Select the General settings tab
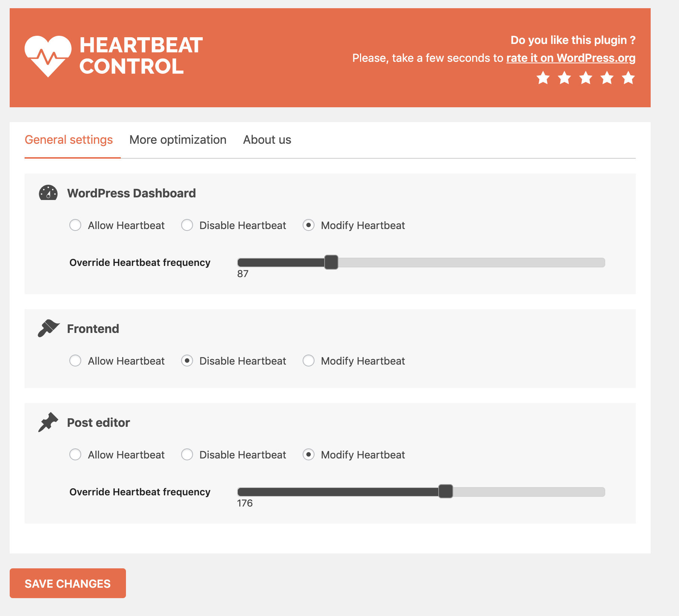679x616 pixels. point(69,140)
